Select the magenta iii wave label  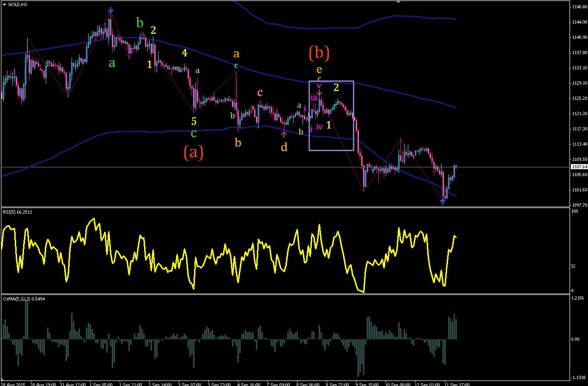click(x=314, y=98)
